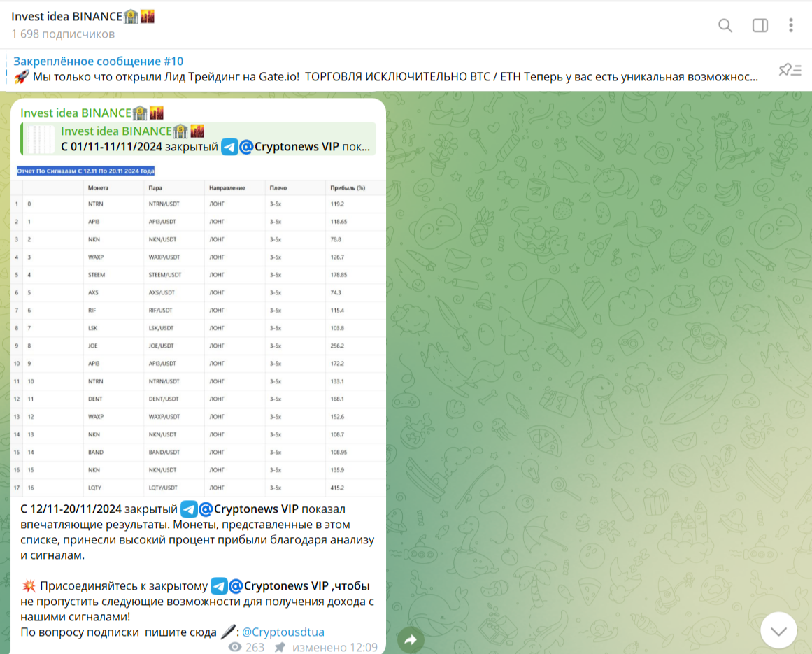Click the 'изменено 12:09' timestamp

tap(334, 647)
